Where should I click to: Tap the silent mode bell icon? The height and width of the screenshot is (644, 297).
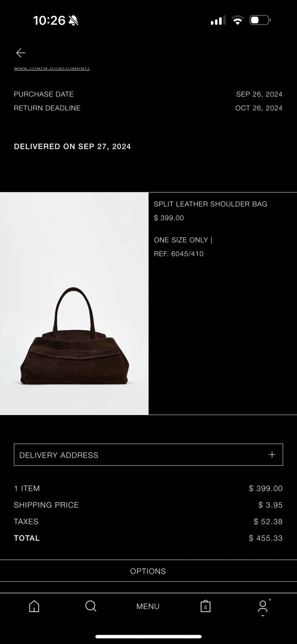[x=74, y=20]
